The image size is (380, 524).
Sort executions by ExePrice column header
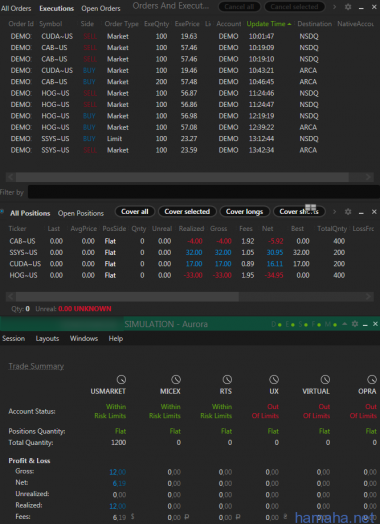tap(187, 24)
